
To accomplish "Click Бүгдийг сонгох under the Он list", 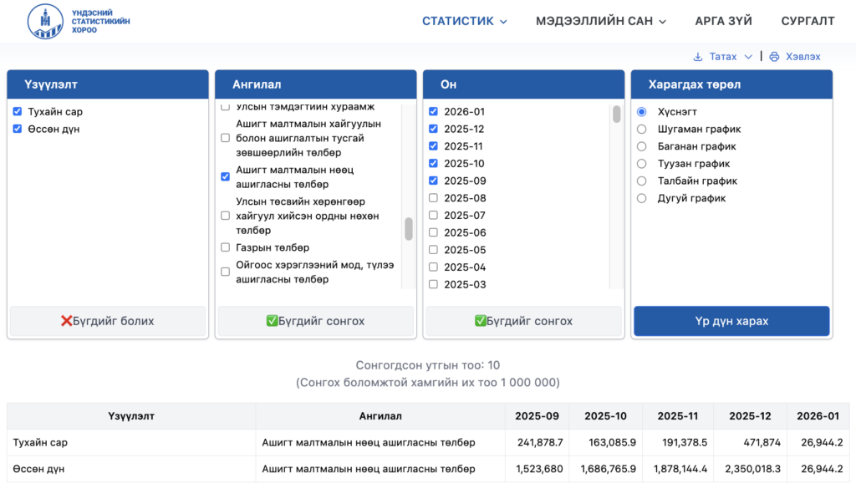I will click(x=523, y=321).
